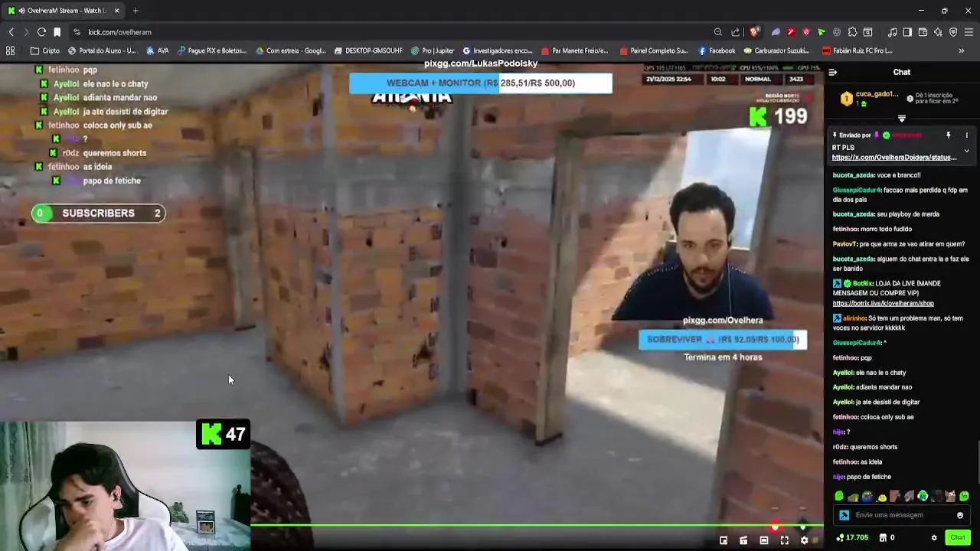The height and width of the screenshot is (551, 980).
Task: Click the share page icon in address bar
Action: tap(736, 32)
